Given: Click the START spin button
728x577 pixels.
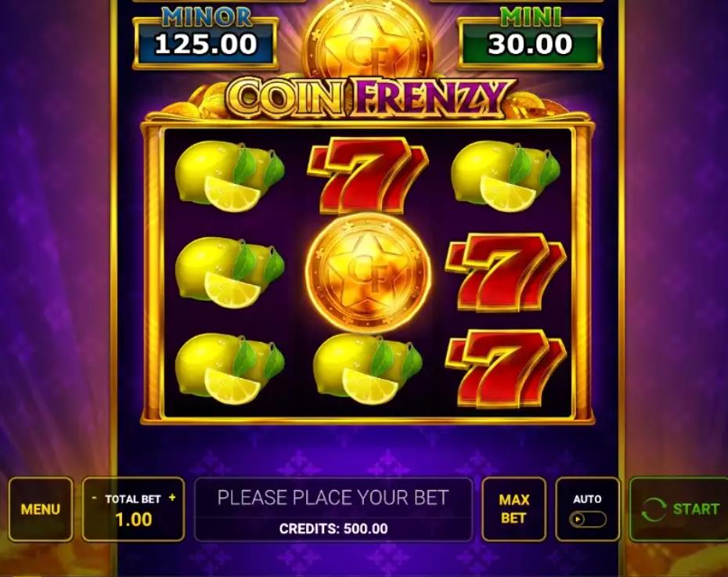Looking at the screenshot, I should [679, 509].
